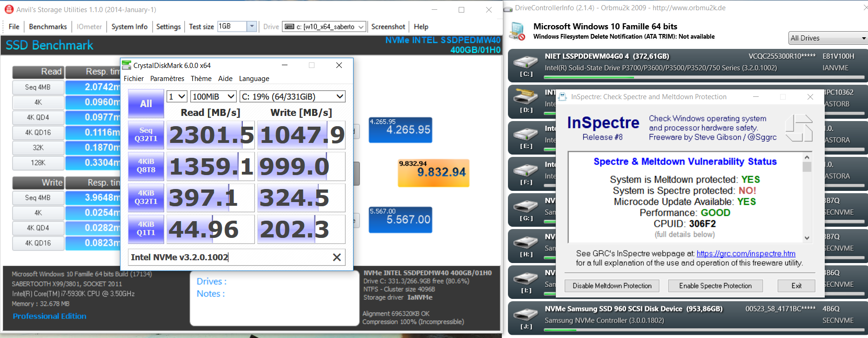Click the InSpectre cube logo

click(x=799, y=128)
